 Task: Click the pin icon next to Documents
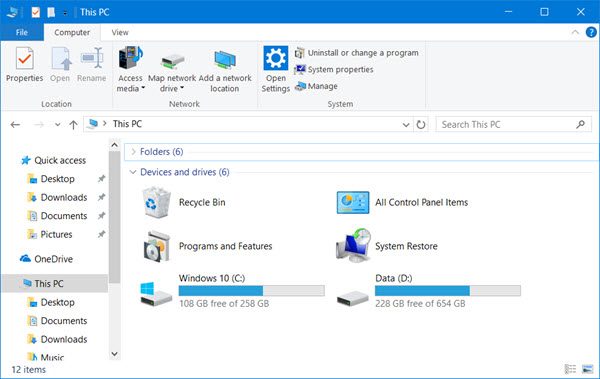101,216
